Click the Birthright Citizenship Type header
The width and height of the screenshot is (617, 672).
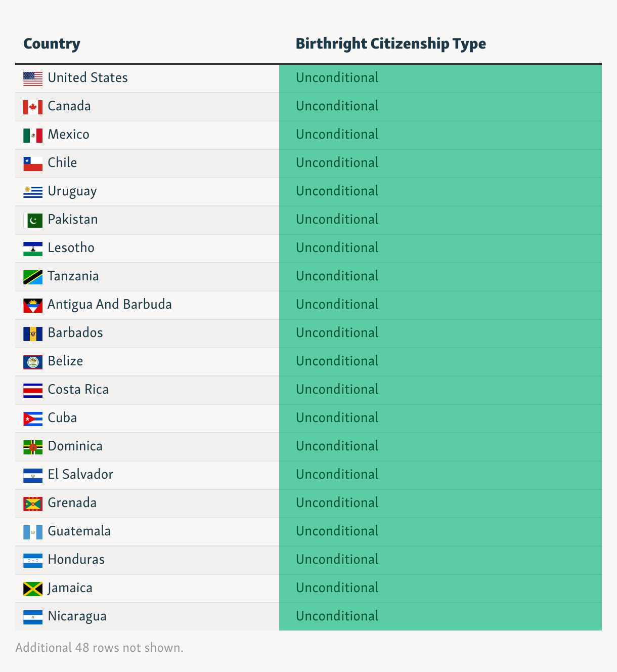390,44
